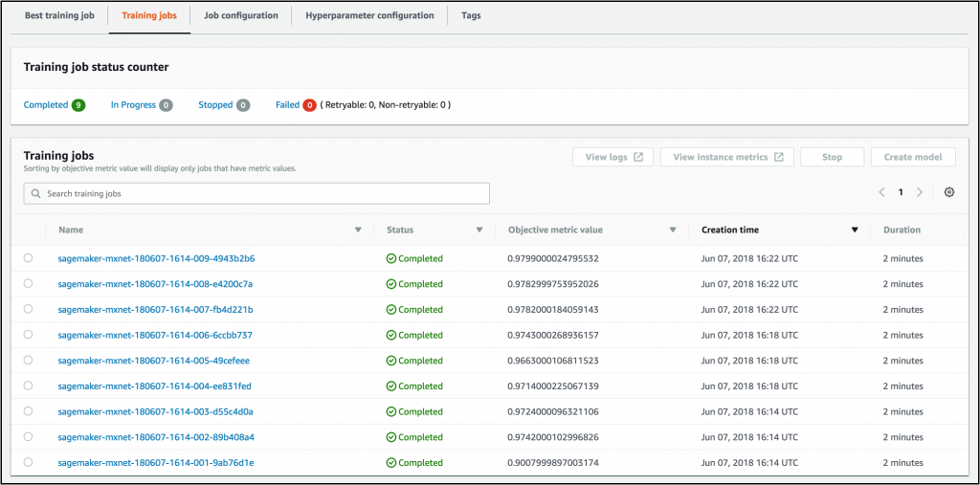Click the Create model button
The image size is (980, 485).
point(913,157)
